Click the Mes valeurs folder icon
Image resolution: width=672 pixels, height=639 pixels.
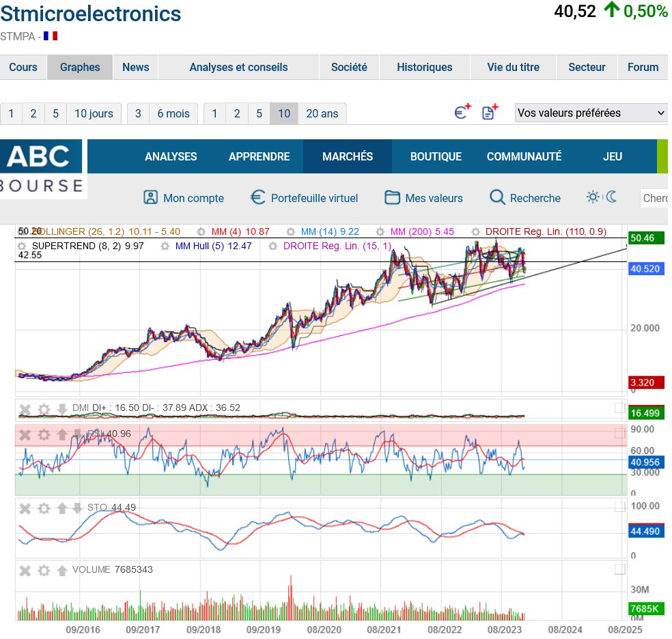click(x=392, y=197)
